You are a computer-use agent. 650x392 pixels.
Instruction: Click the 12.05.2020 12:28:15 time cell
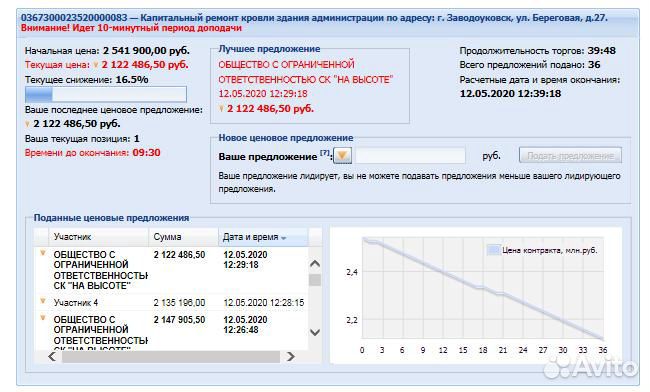click(x=264, y=303)
